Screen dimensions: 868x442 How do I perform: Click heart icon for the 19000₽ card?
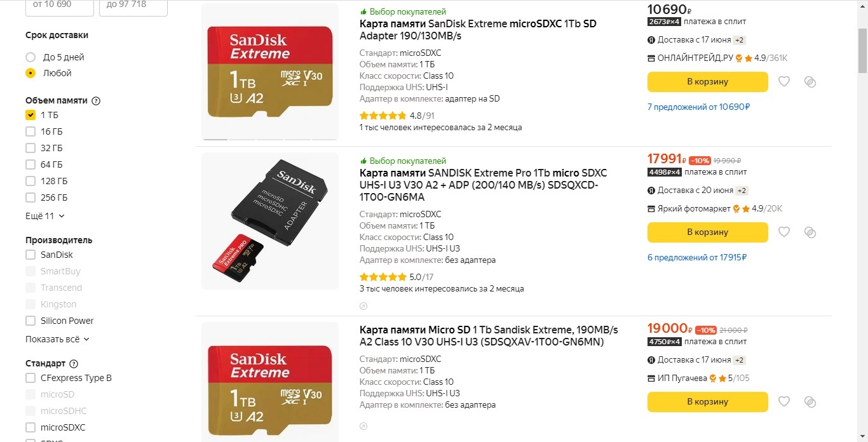[784, 401]
